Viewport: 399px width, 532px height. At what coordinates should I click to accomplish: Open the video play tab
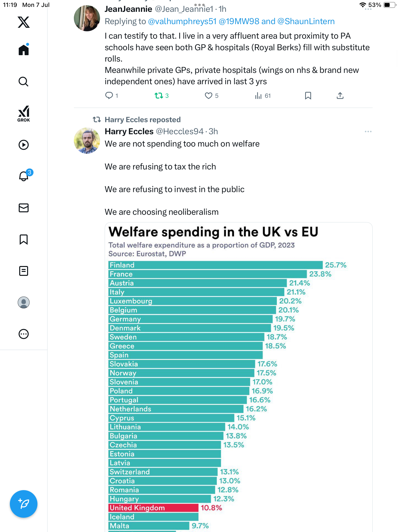coord(24,145)
